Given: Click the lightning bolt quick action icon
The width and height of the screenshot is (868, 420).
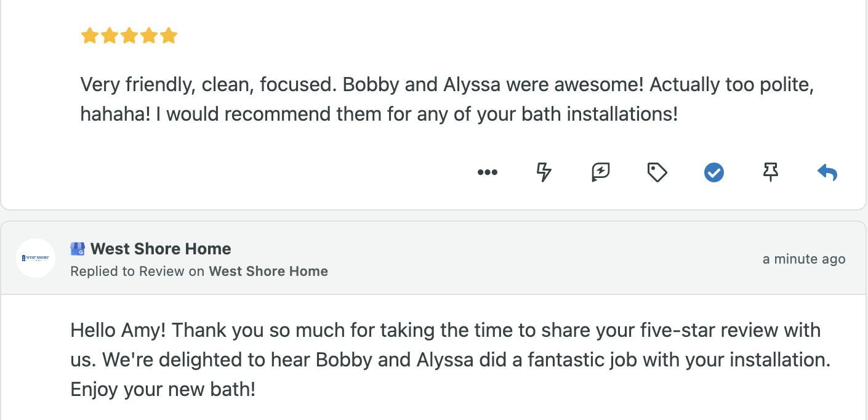Looking at the screenshot, I should pyautogui.click(x=544, y=172).
